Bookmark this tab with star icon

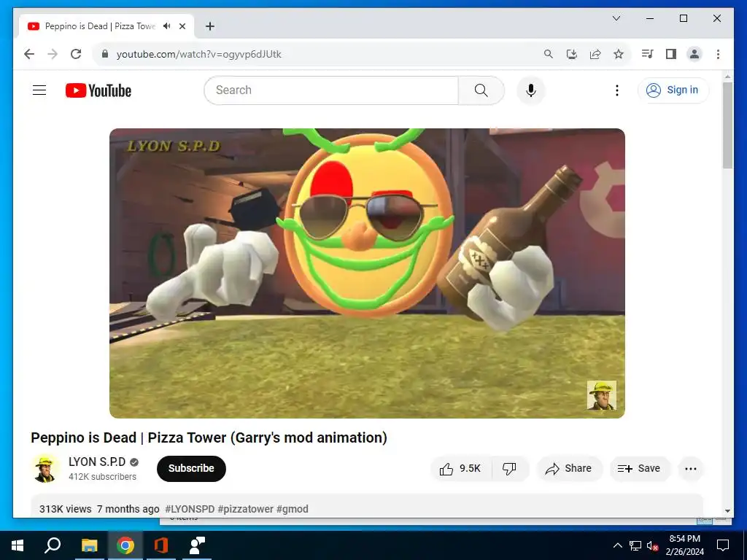coord(619,54)
